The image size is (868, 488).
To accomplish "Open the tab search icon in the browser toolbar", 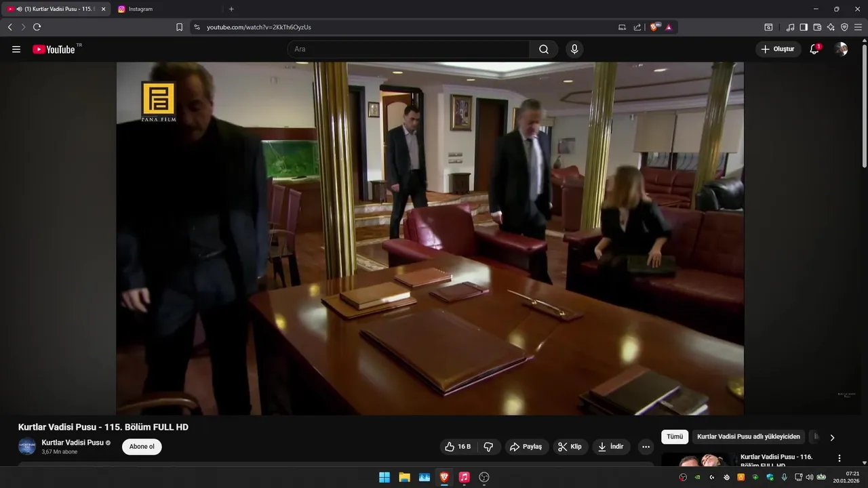I will [x=768, y=27].
